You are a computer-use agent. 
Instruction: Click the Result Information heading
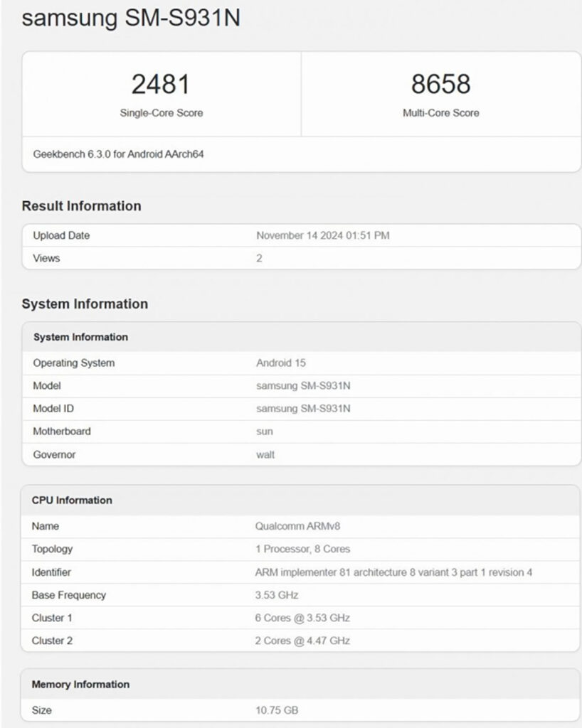[81, 205]
